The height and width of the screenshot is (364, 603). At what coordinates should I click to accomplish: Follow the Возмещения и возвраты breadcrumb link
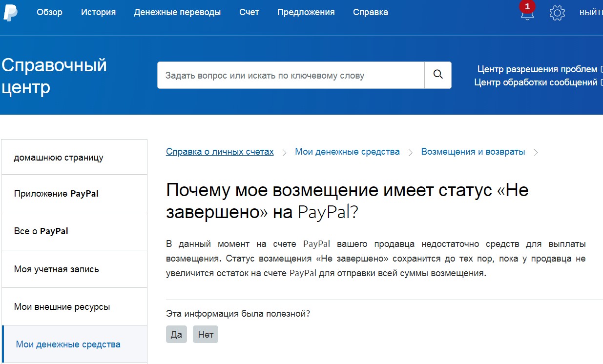click(x=473, y=152)
